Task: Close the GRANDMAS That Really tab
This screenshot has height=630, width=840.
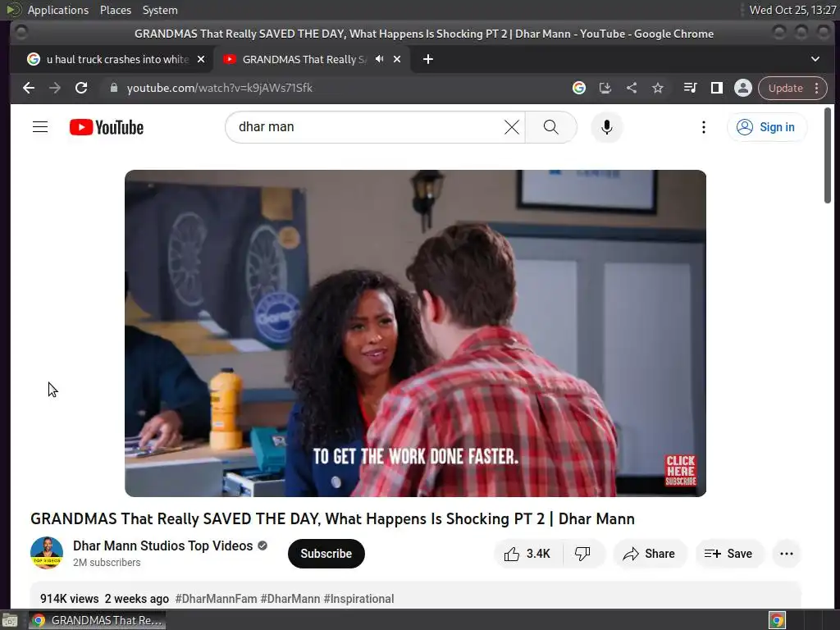Action: [x=397, y=59]
